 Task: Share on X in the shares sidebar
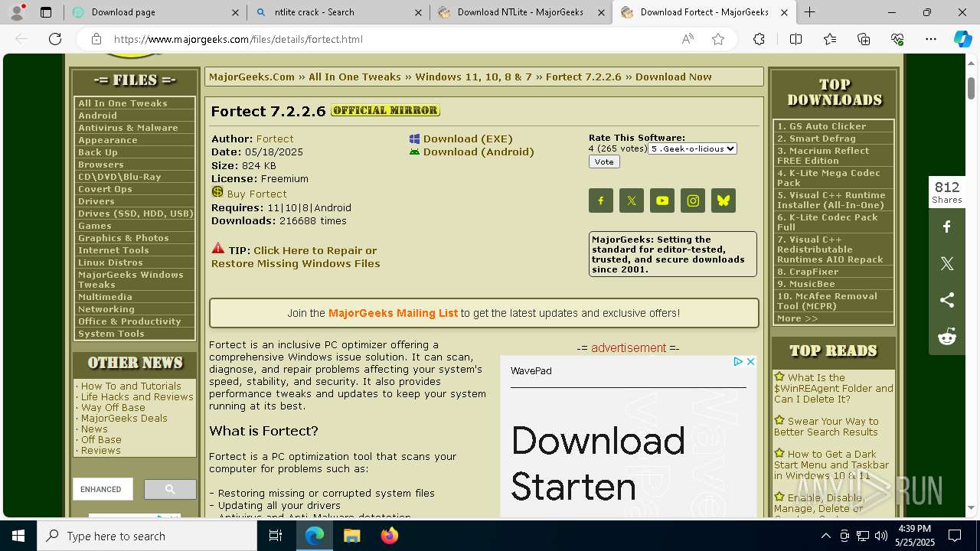[x=947, y=263]
